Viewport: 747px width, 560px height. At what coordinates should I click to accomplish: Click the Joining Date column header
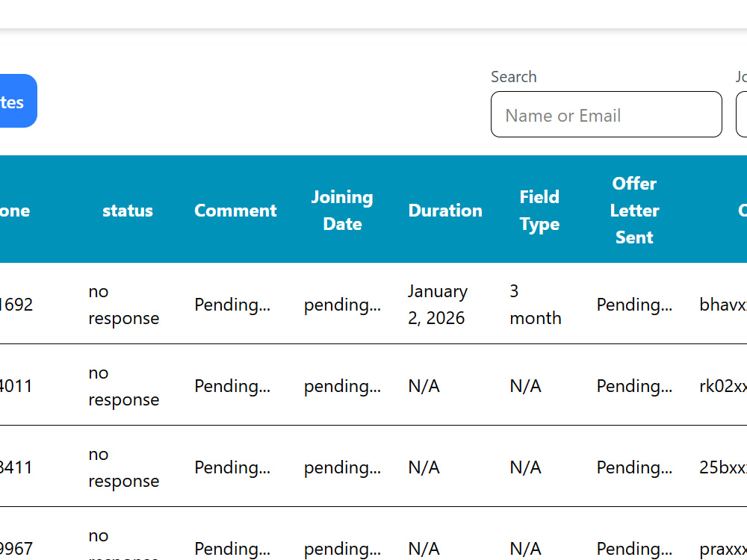[x=342, y=211]
